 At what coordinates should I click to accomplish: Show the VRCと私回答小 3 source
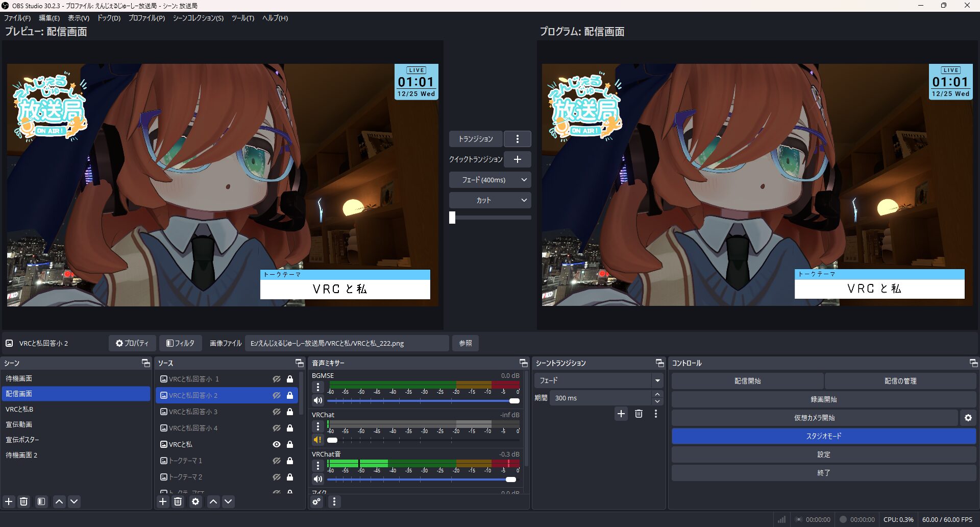click(277, 412)
